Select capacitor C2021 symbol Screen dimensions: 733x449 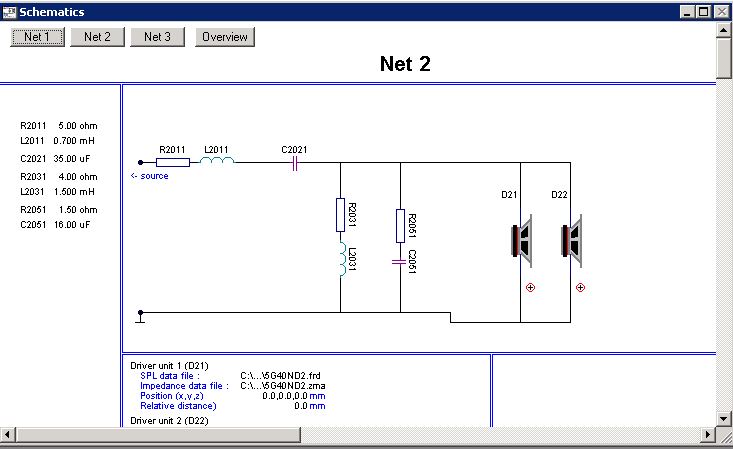[295, 164]
